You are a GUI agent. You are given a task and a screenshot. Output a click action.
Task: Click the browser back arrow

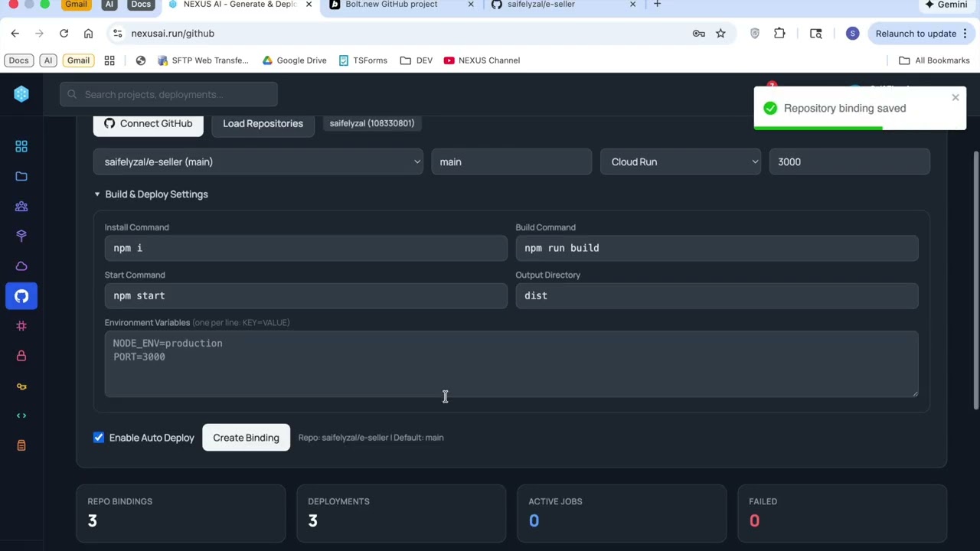click(15, 34)
